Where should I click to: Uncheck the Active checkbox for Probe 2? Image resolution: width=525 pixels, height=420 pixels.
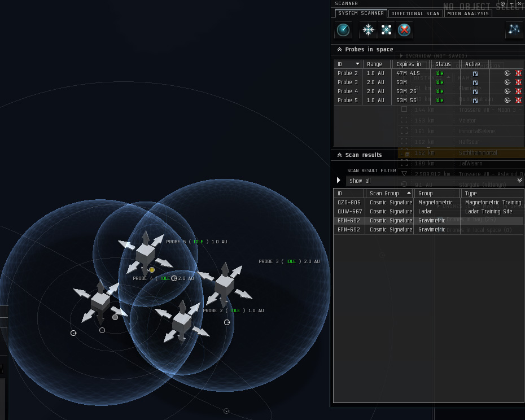[x=475, y=74]
